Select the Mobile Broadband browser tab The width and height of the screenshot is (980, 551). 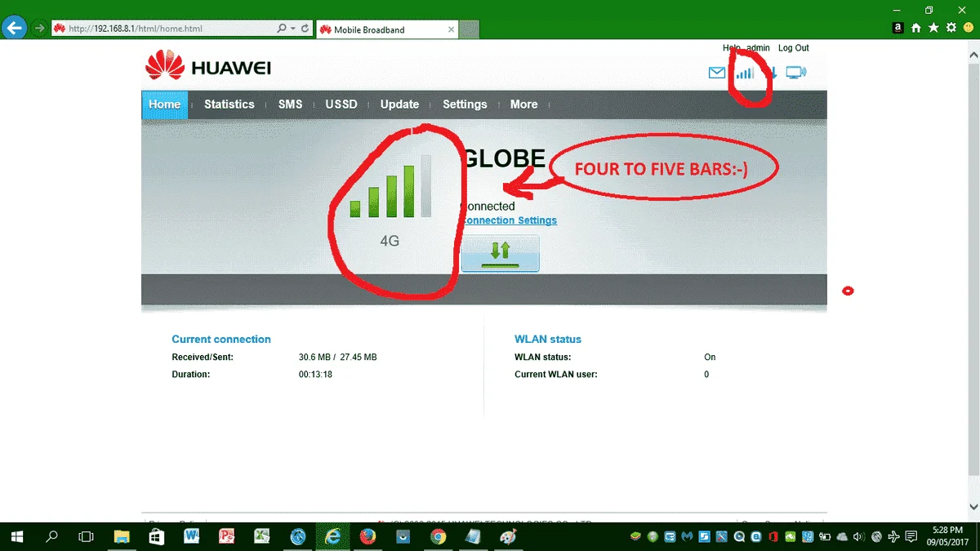386,29
